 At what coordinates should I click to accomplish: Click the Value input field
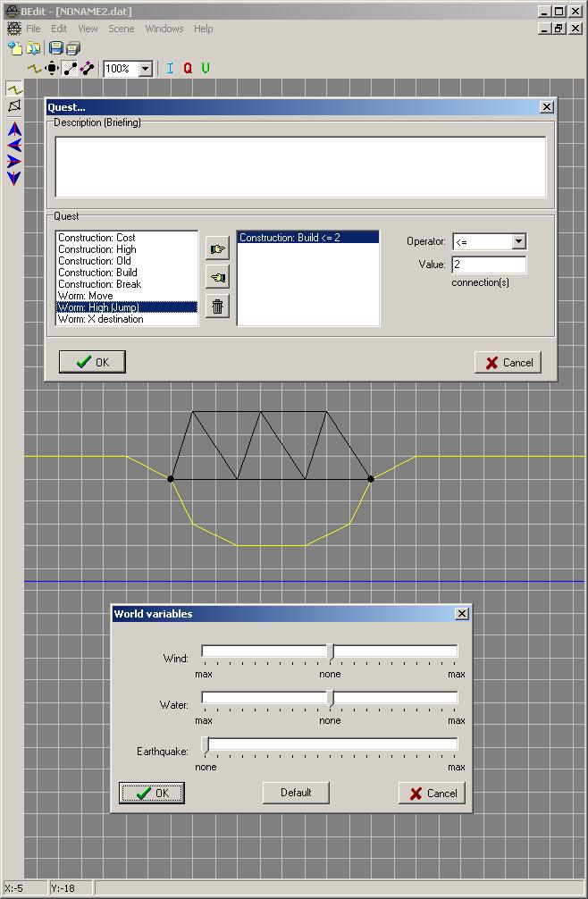[x=489, y=265]
